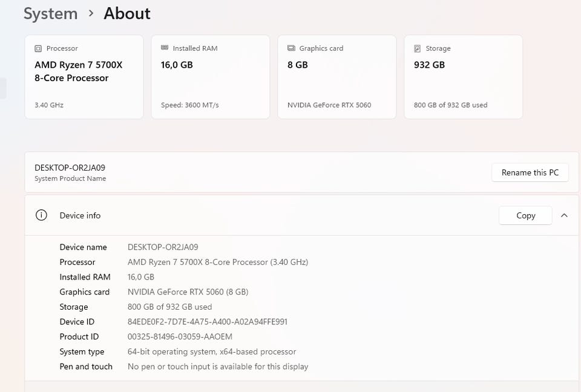Click the Graphics card icon
The height and width of the screenshot is (392, 581).
[x=291, y=48]
